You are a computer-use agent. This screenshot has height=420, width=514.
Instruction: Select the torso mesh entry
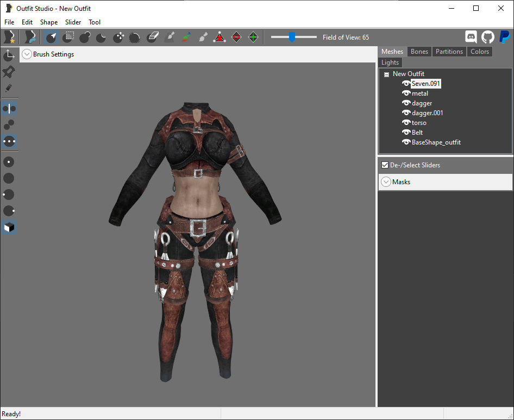pos(419,123)
